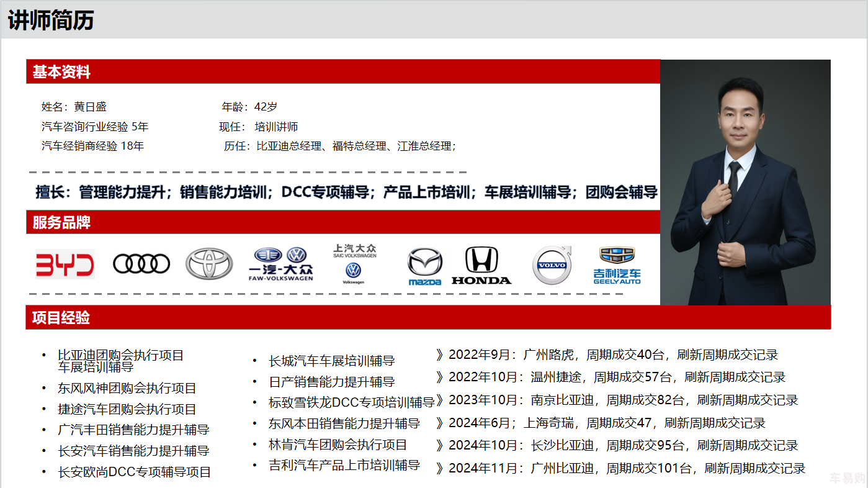The width and height of the screenshot is (868, 488).
Task: Select bullet 捷途汽车团购会执行项目
Action: pyautogui.click(x=127, y=409)
